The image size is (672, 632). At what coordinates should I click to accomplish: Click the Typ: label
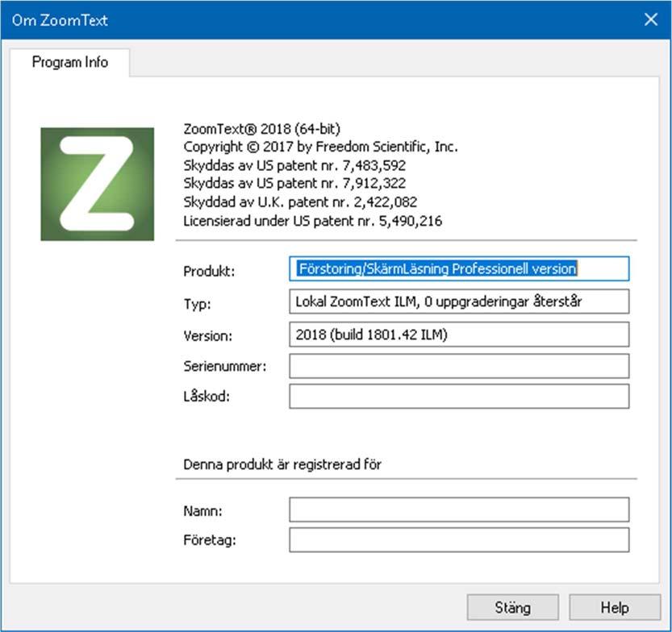tap(197, 305)
